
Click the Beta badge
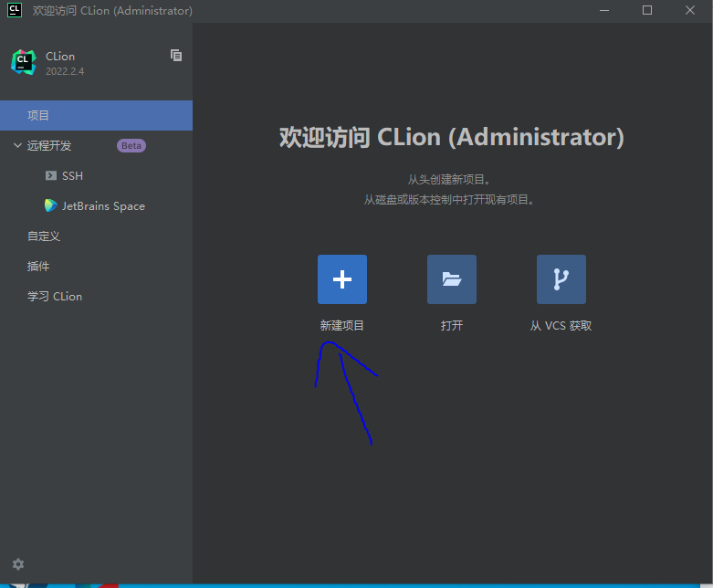pyautogui.click(x=131, y=145)
